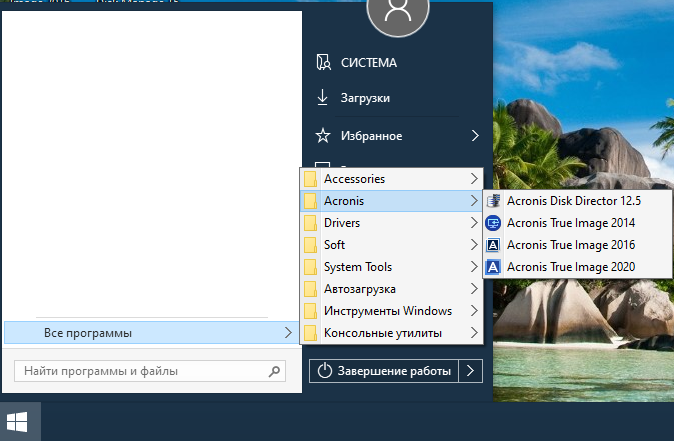This screenshot has height=441, width=674.
Task: Open the СИСТЕМА link
Action: click(369, 63)
